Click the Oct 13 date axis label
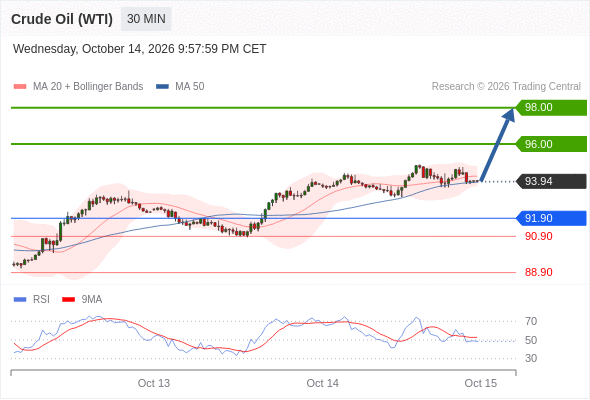The width and height of the screenshot is (590, 400). pyautogui.click(x=154, y=383)
